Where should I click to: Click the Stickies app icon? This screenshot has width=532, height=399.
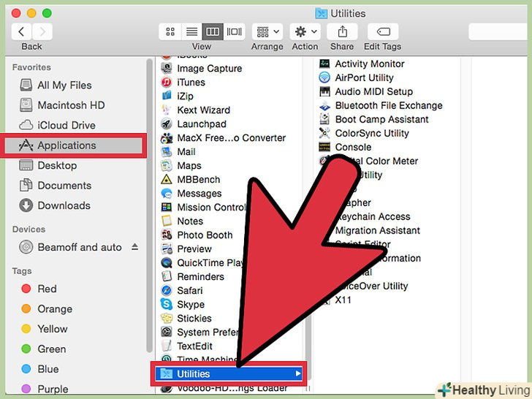(x=167, y=319)
